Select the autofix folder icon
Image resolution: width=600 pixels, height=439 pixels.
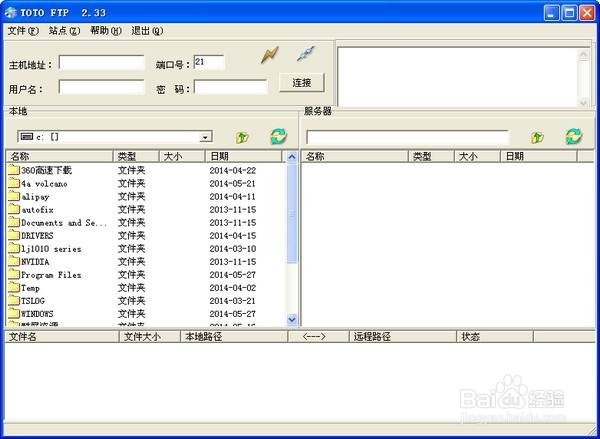[14, 209]
